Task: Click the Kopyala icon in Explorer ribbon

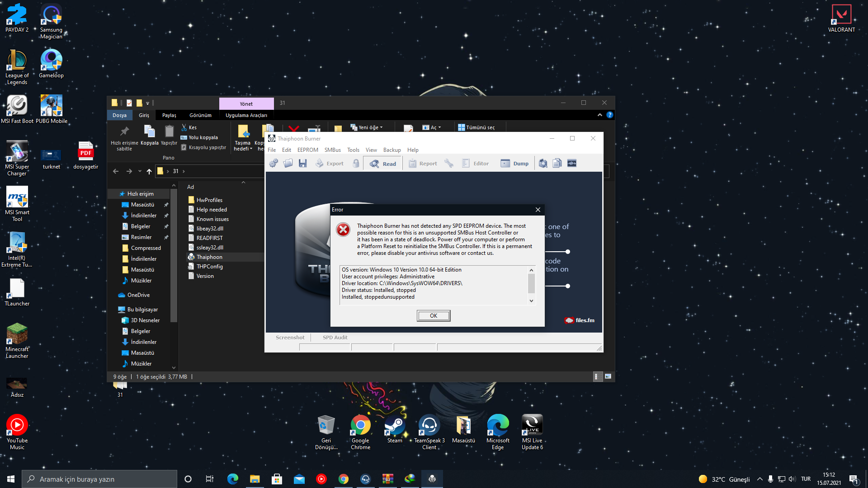Action: coord(149,131)
